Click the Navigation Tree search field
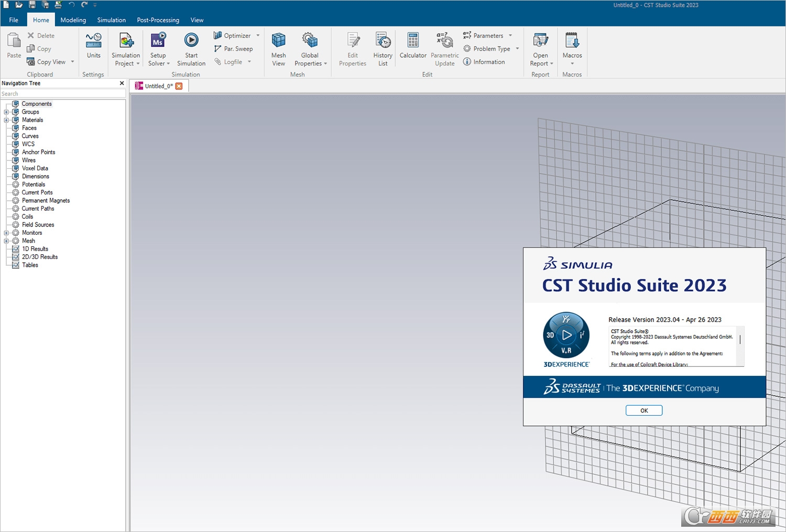Image resolution: width=786 pixels, height=532 pixels. point(63,94)
